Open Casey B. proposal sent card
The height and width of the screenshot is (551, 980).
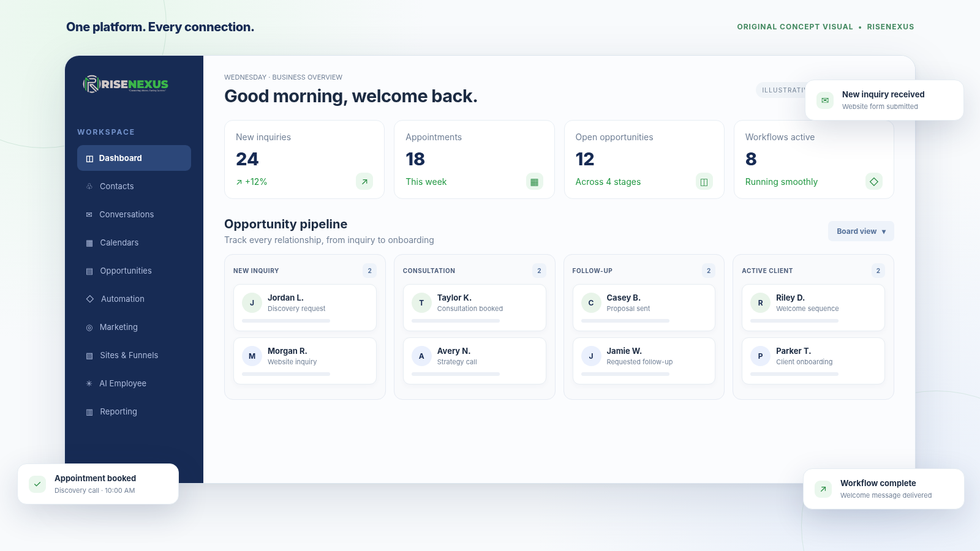(x=644, y=307)
